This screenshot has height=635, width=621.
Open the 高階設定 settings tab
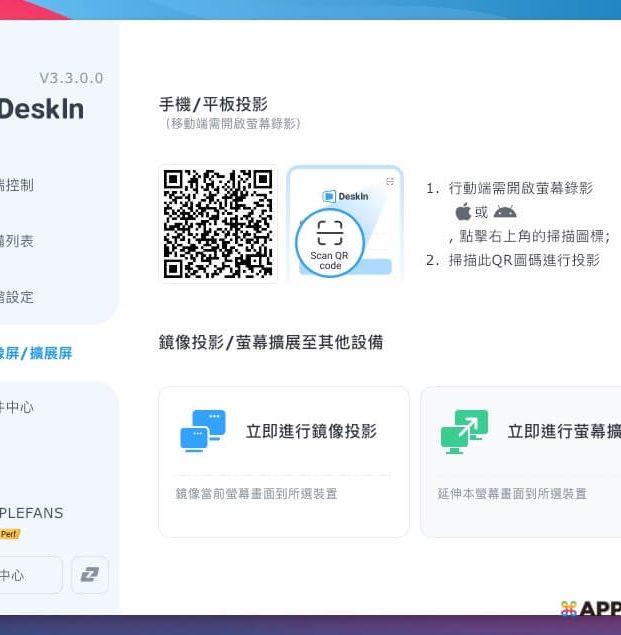pos(17,297)
